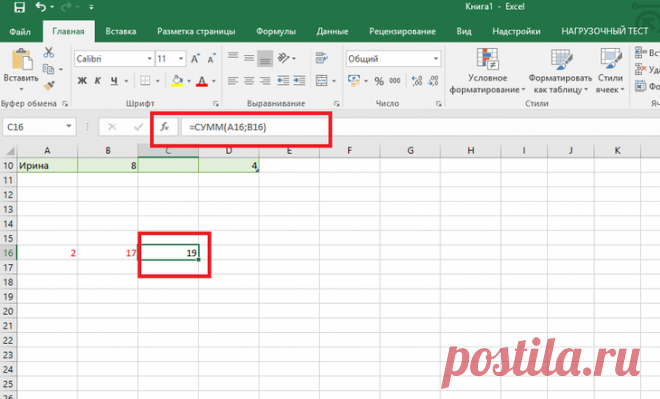Viewport: 660px width, 399px height.
Task: Open Форматировать как таблицу menu
Action: (560, 71)
